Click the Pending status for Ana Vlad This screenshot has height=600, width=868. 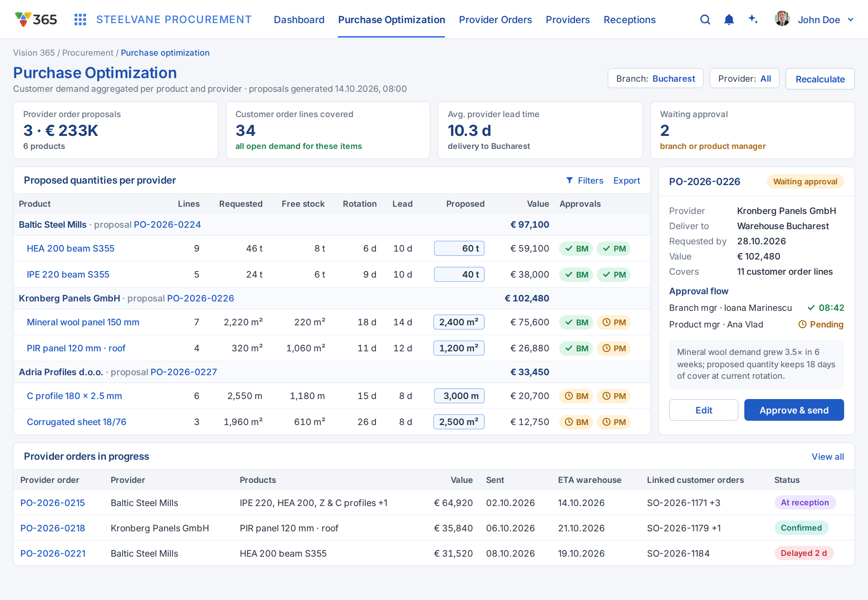(821, 325)
